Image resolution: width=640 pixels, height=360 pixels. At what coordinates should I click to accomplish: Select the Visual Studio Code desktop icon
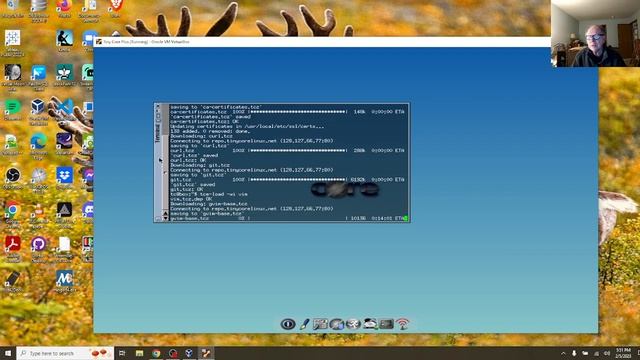[x=64, y=107]
